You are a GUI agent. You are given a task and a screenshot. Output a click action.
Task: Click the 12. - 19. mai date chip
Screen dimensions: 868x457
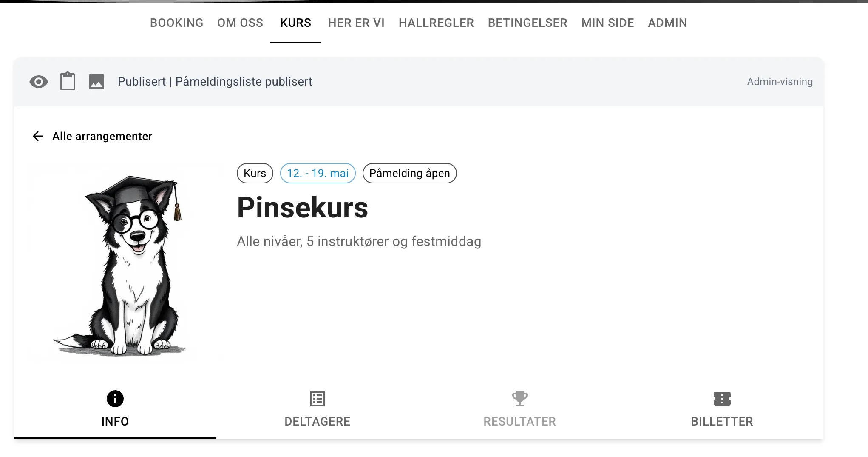point(318,173)
